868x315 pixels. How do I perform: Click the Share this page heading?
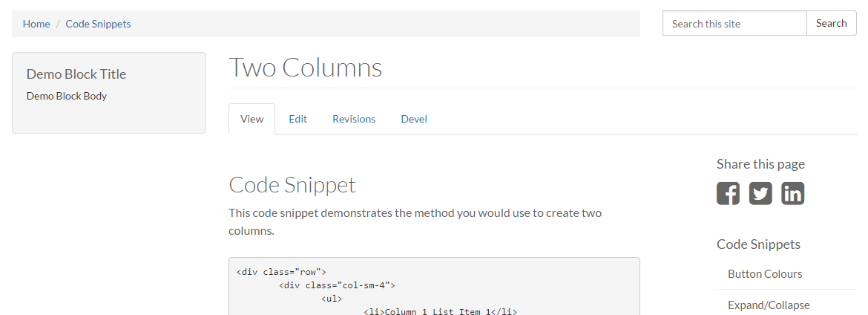point(760,164)
